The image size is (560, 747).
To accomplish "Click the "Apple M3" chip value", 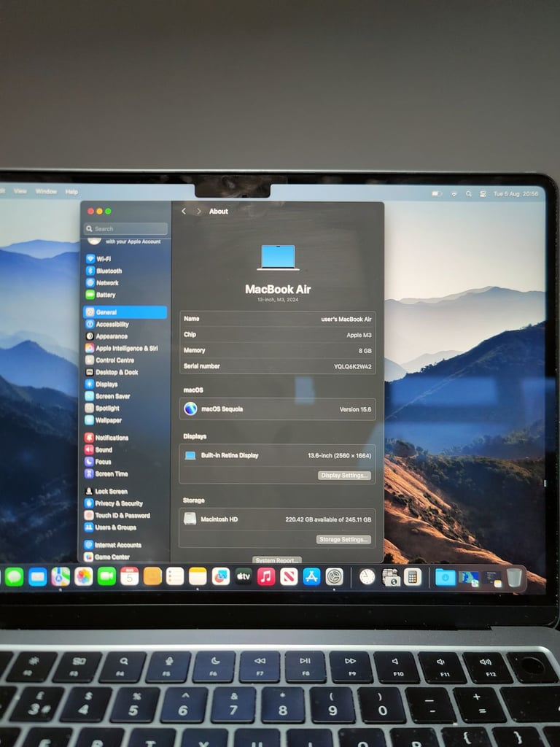I will click(359, 335).
